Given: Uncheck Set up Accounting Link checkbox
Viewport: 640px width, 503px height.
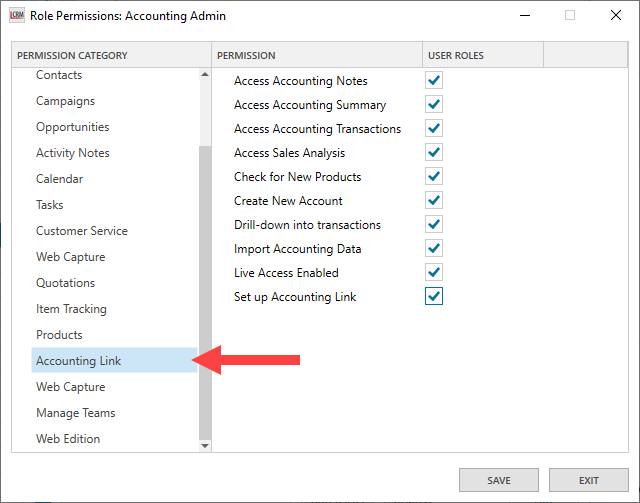Looking at the screenshot, I should 433,297.
